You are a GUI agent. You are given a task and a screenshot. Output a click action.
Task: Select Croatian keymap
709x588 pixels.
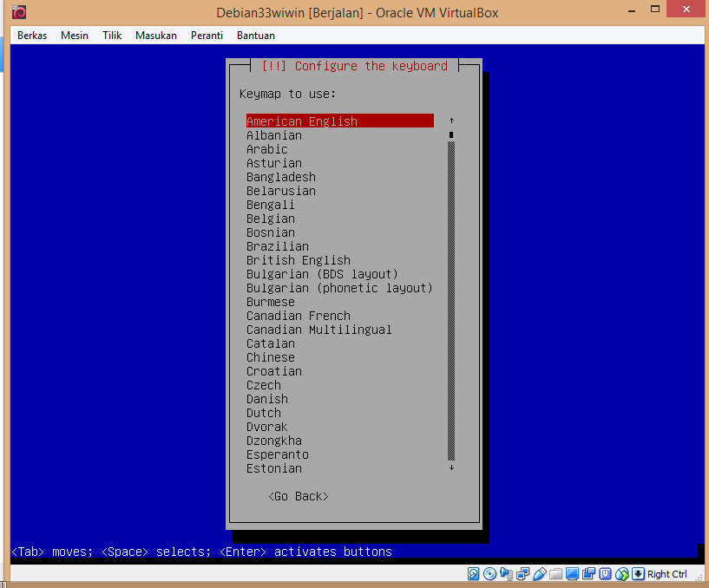click(340, 371)
